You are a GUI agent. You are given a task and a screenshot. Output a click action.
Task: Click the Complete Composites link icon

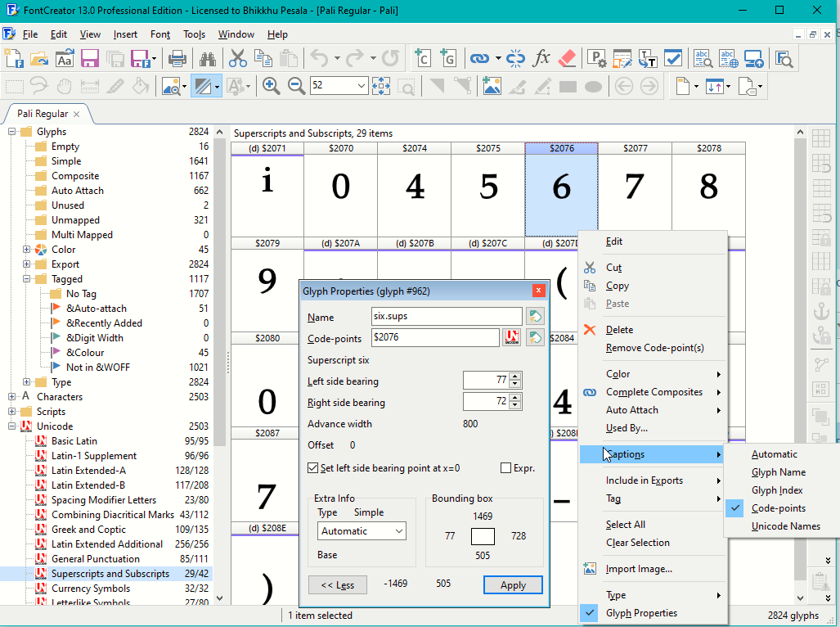[x=479, y=58]
